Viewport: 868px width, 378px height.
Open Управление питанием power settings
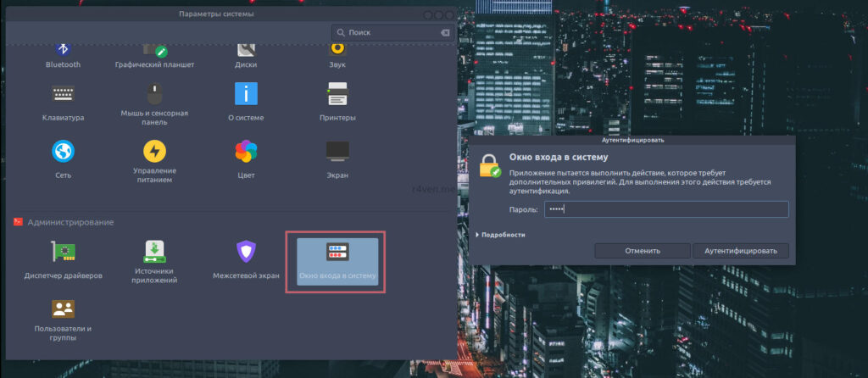tap(154, 152)
